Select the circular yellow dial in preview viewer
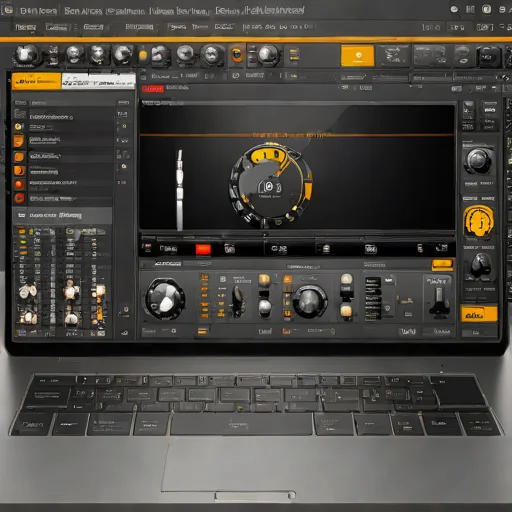This screenshot has height=512, width=512. (270, 185)
